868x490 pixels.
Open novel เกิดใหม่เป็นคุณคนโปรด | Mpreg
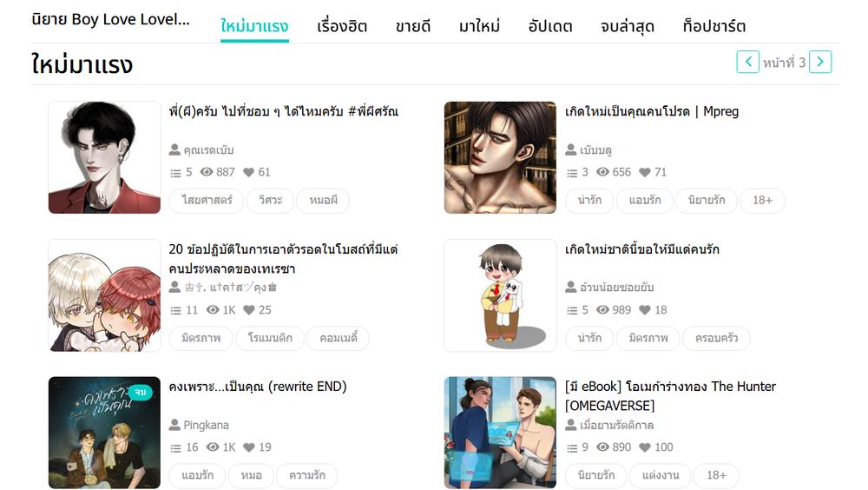coord(652,111)
